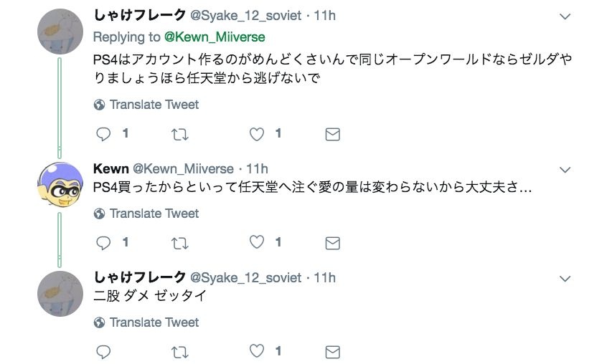
Task: Retweet the first Syake_12_soviet tweet
Action: tap(181, 134)
